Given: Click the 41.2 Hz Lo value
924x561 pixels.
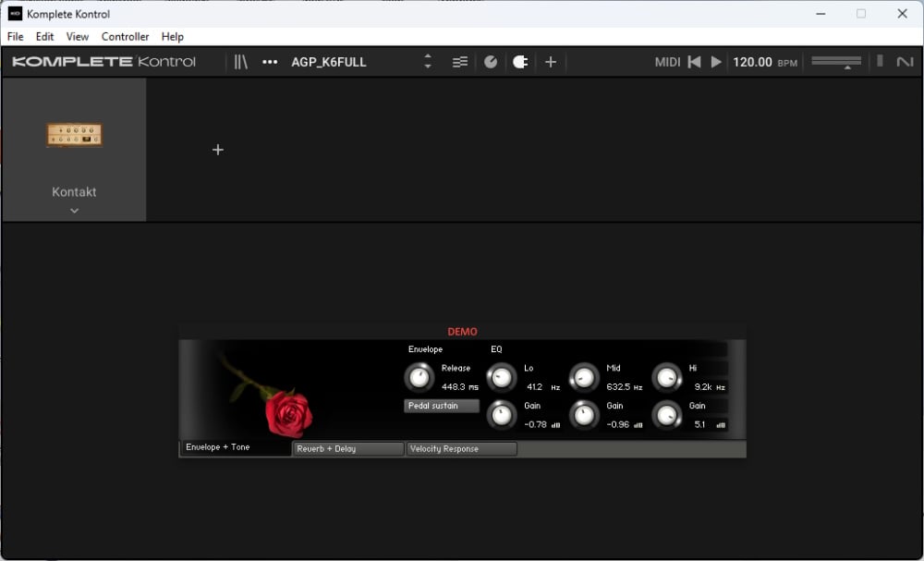Looking at the screenshot, I should click(542, 387).
